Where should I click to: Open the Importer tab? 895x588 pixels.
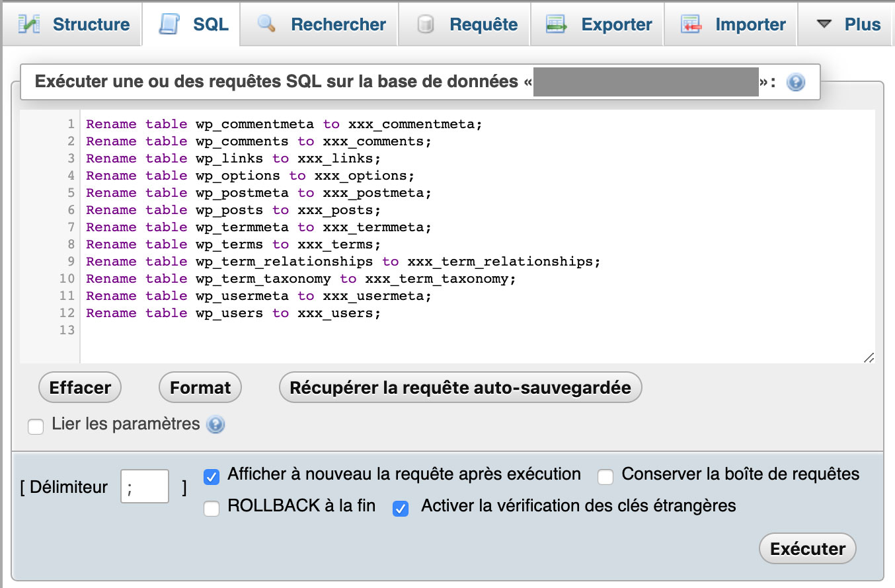pos(731,24)
